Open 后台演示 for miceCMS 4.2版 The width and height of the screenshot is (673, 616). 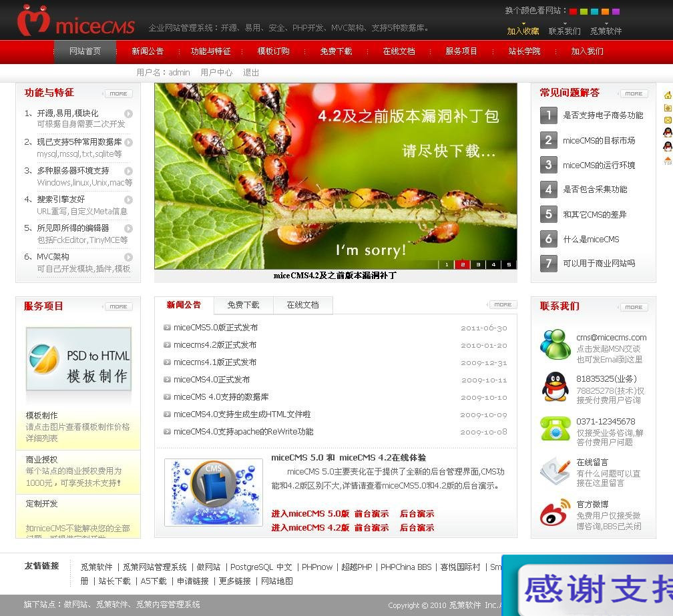[x=417, y=528]
